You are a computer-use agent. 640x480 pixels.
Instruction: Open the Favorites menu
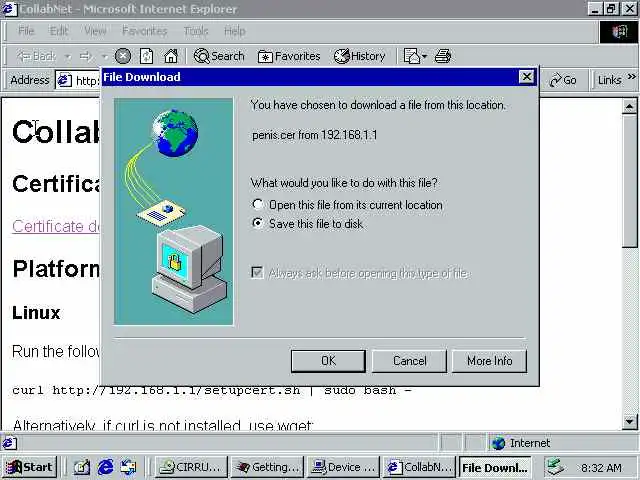pyautogui.click(x=144, y=31)
